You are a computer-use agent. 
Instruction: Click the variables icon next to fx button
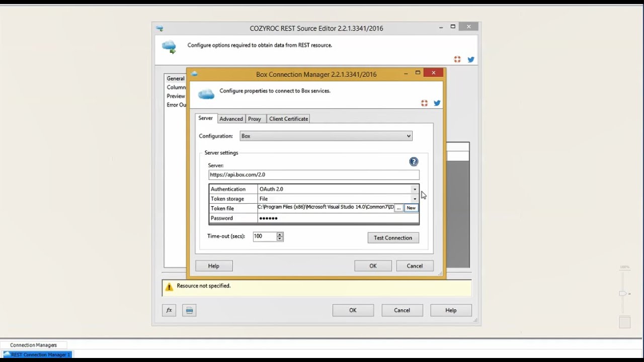(189, 310)
